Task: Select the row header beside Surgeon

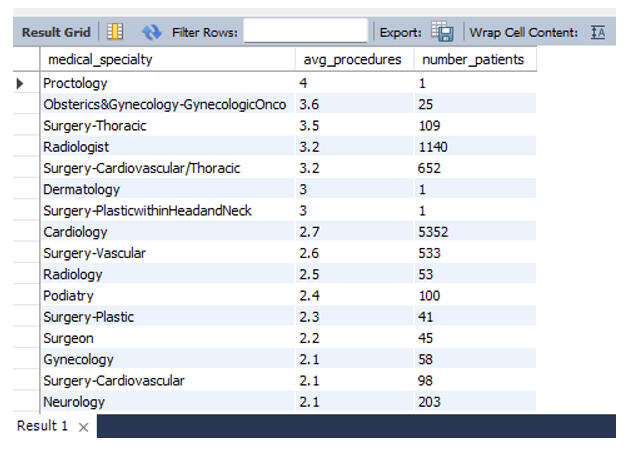Action: click(20, 338)
